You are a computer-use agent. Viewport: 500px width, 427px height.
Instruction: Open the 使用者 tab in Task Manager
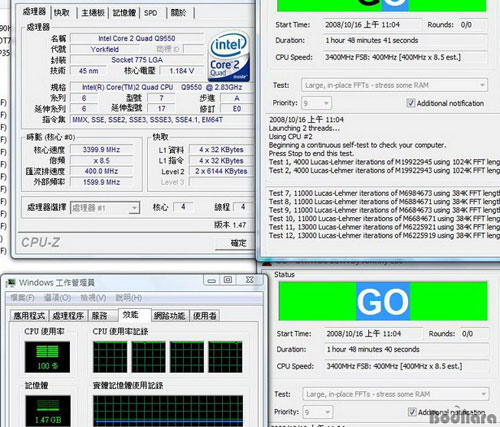click(205, 315)
